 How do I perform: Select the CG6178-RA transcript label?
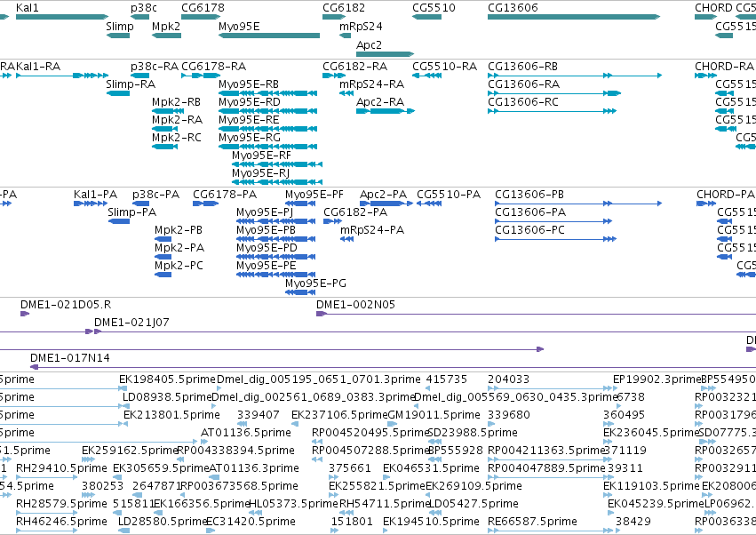coord(213,66)
